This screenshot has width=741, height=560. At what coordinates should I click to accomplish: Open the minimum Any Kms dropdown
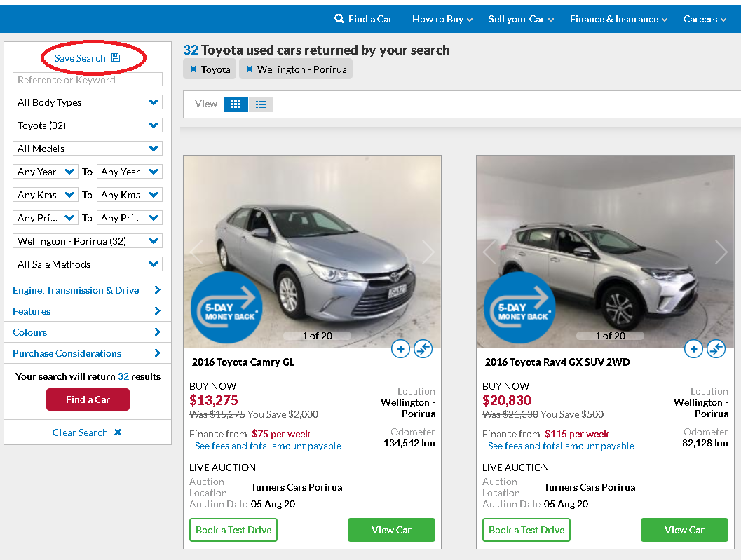coord(46,195)
